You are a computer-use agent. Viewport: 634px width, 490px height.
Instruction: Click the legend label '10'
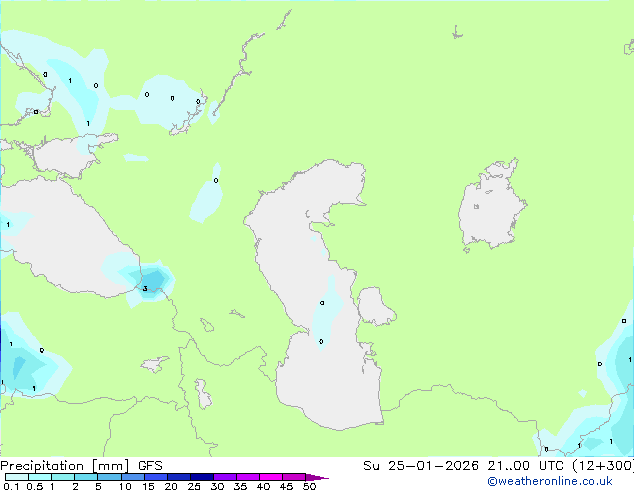pyautogui.click(x=125, y=486)
